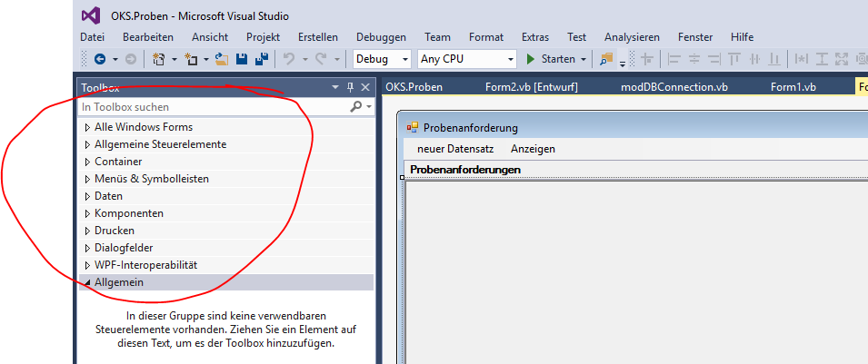The height and width of the screenshot is (364, 868).
Task: Open the Projekt menu
Action: pyautogui.click(x=263, y=37)
